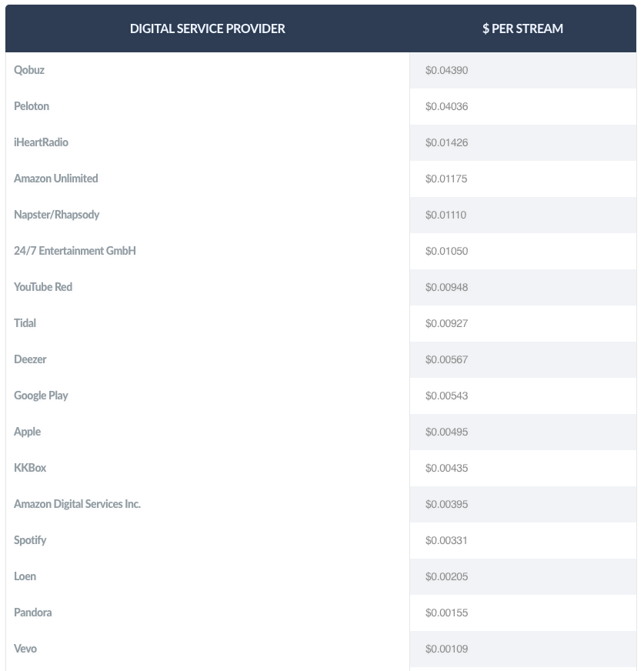Select the iHeartRadio provider entry
This screenshot has height=671, width=644.
coord(41,142)
